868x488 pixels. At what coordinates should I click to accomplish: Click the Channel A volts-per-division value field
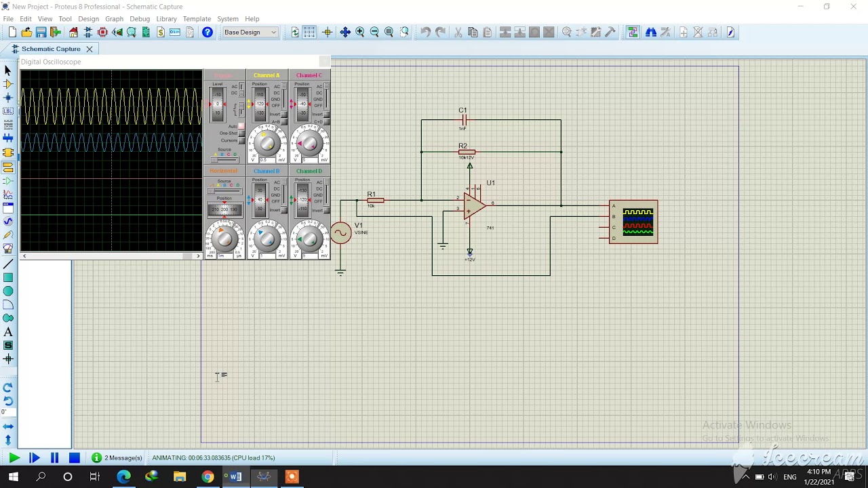pyautogui.click(x=267, y=160)
